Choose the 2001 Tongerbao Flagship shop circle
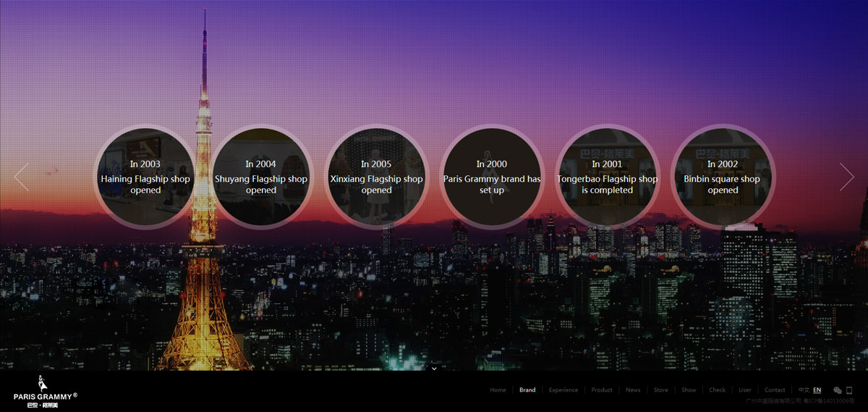 [x=608, y=177]
